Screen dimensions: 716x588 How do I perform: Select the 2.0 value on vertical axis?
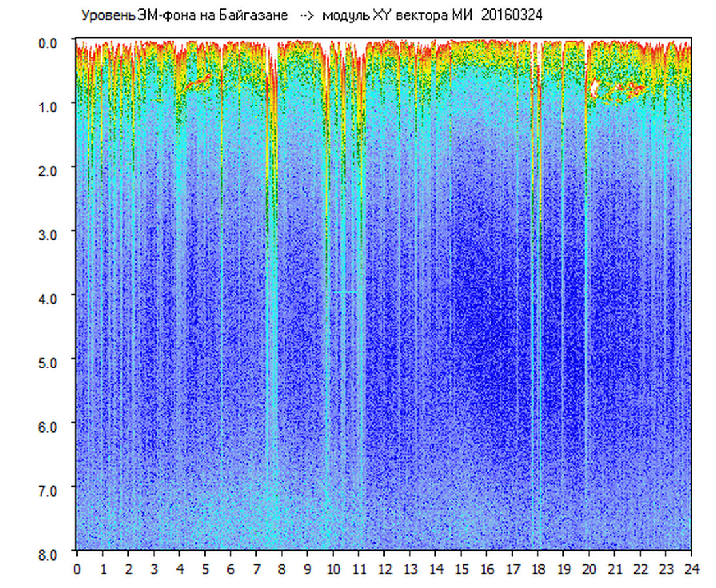click(50, 170)
